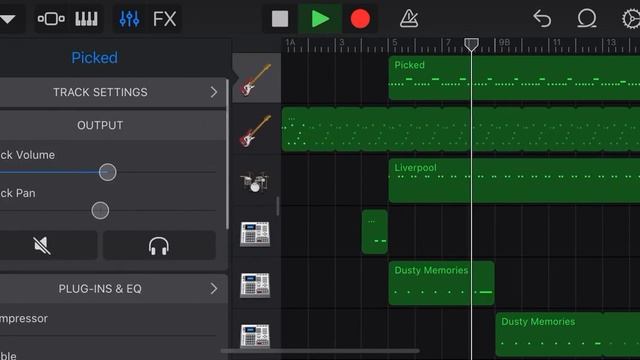Viewport: 640px width, 360px height.
Task: Click the playhead handle on the ruler
Action: [471, 44]
